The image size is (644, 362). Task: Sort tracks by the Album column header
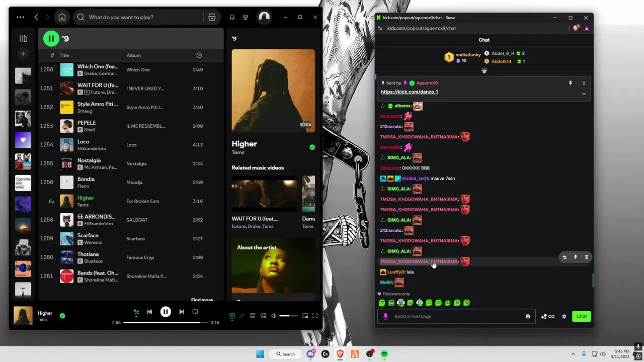(x=134, y=55)
